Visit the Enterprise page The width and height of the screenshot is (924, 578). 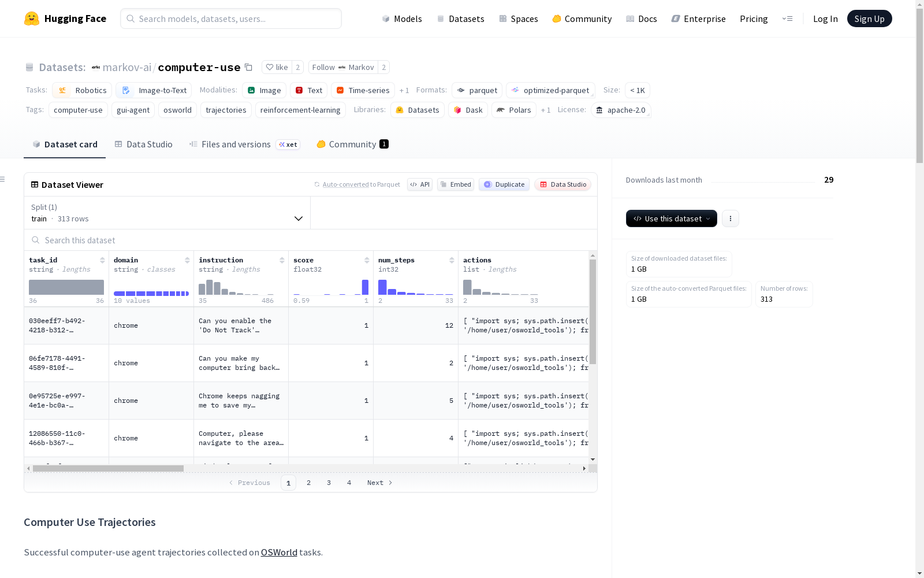click(x=698, y=18)
